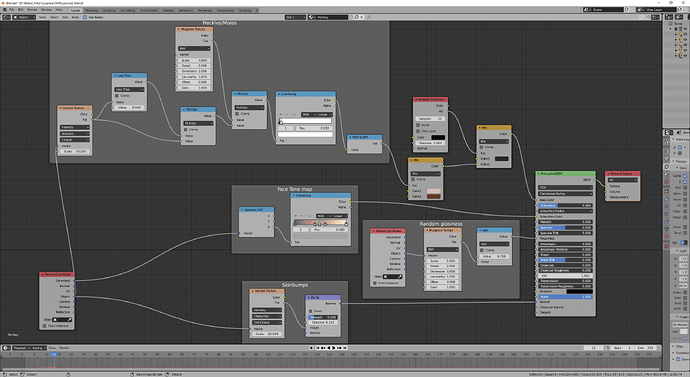Toggle Clamp on the Less Than node
Screen dimensions: 690x377
click(x=117, y=95)
